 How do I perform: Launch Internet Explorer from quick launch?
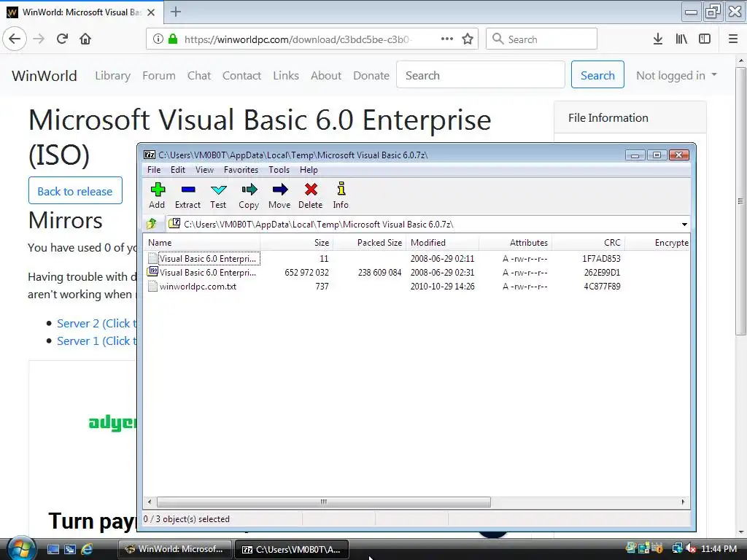pos(87,550)
